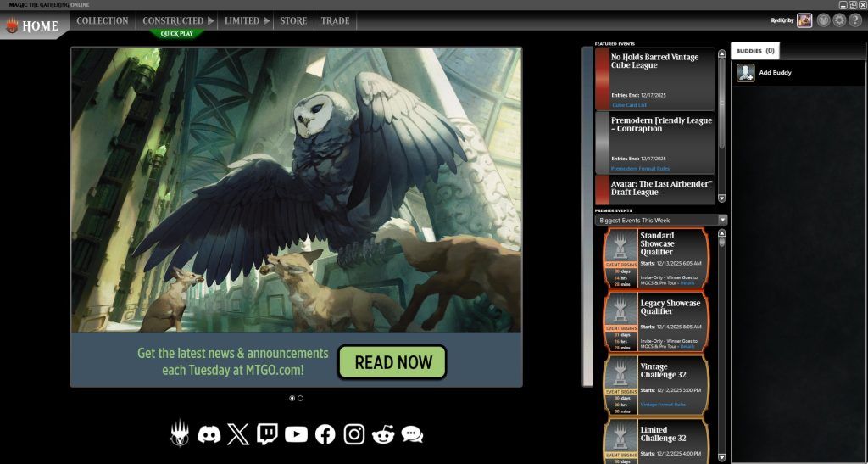Click premier events scroll up arrow

click(x=721, y=233)
